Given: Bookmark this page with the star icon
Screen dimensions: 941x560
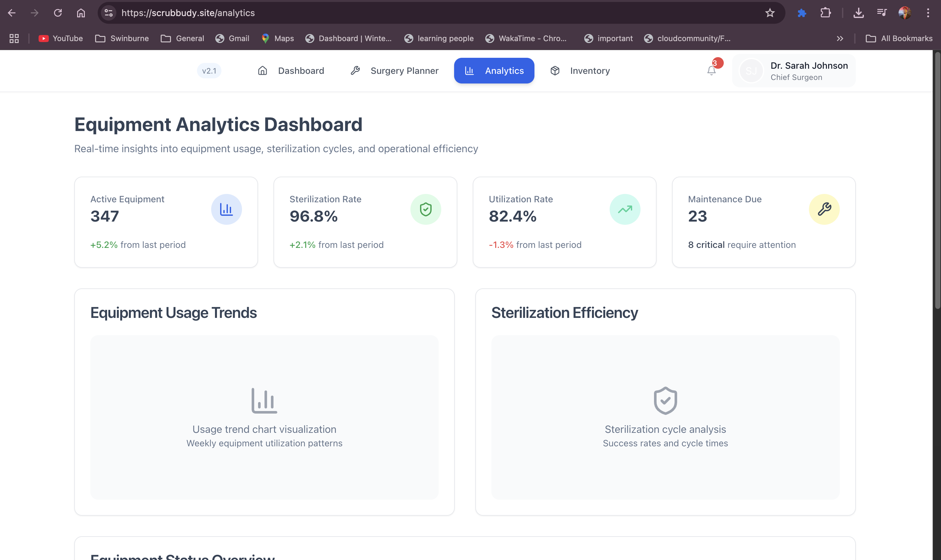Looking at the screenshot, I should point(770,13).
